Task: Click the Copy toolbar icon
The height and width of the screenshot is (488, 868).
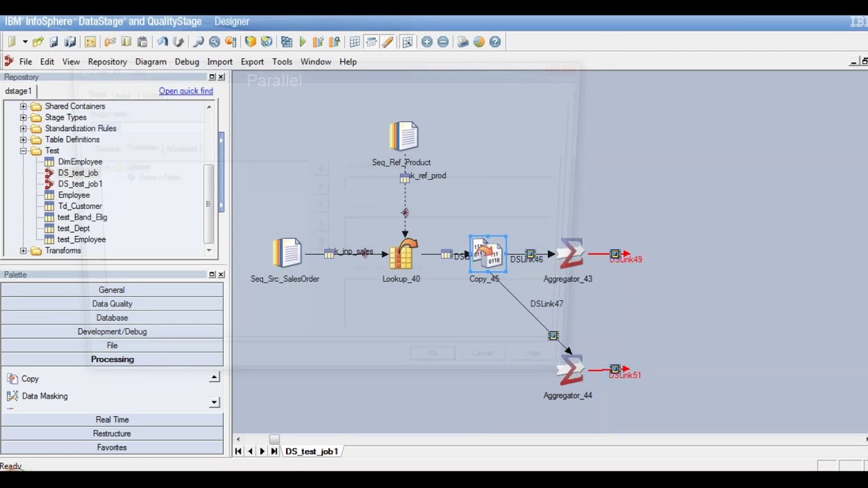Action: coord(126,42)
